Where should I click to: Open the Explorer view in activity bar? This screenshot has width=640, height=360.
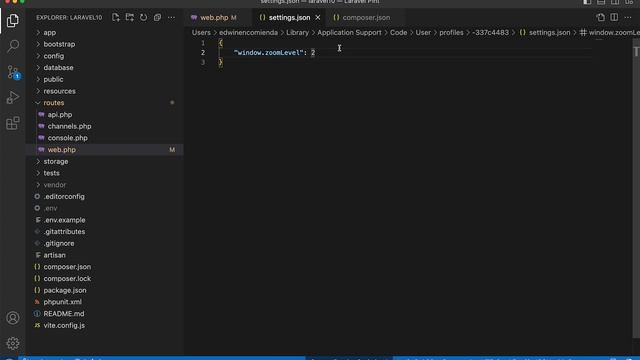(x=13, y=20)
